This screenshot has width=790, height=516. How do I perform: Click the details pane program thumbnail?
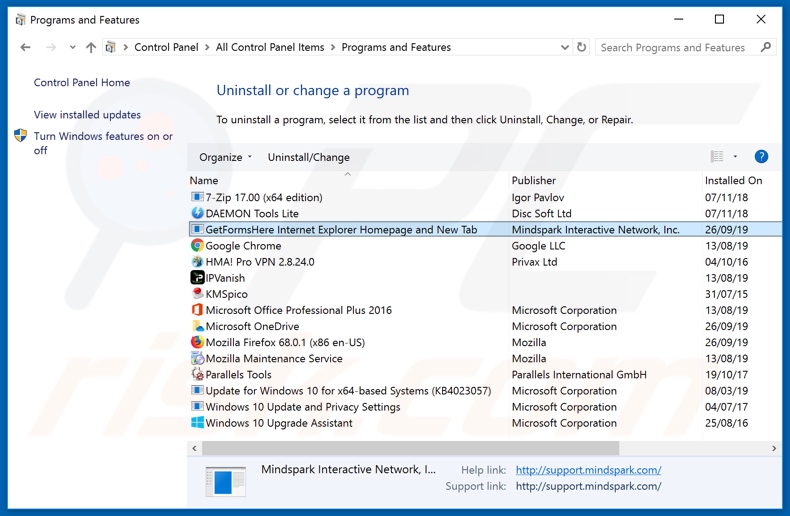(x=225, y=482)
